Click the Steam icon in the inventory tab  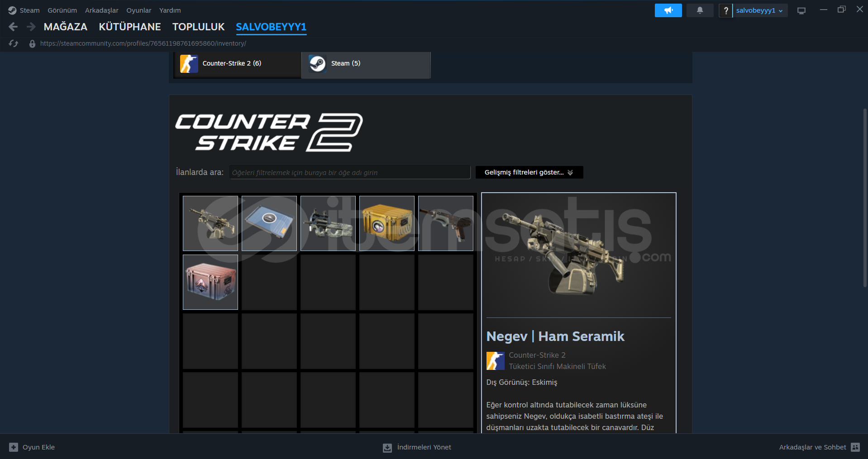[318, 64]
